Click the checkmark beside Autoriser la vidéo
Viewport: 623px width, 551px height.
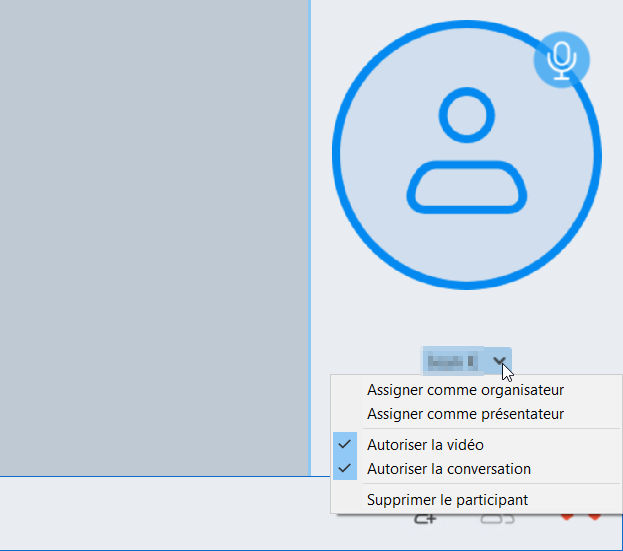(x=344, y=444)
